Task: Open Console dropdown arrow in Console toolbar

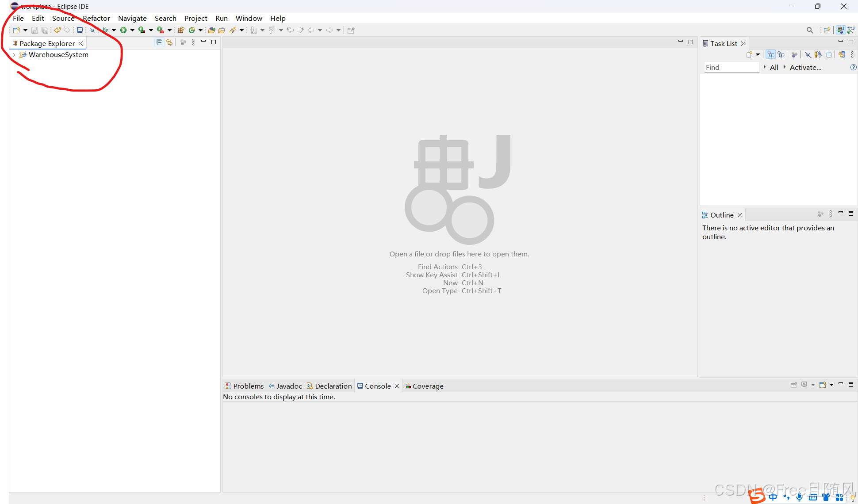Action: click(x=831, y=385)
